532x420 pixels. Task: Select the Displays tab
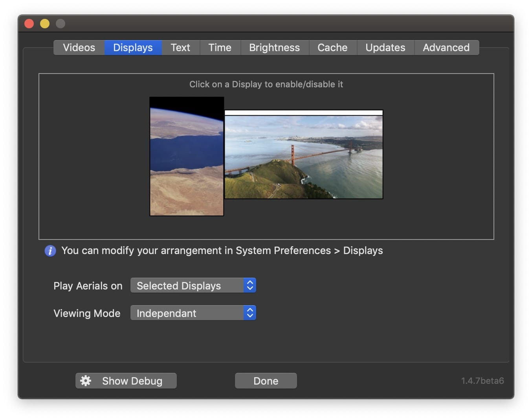coord(133,48)
